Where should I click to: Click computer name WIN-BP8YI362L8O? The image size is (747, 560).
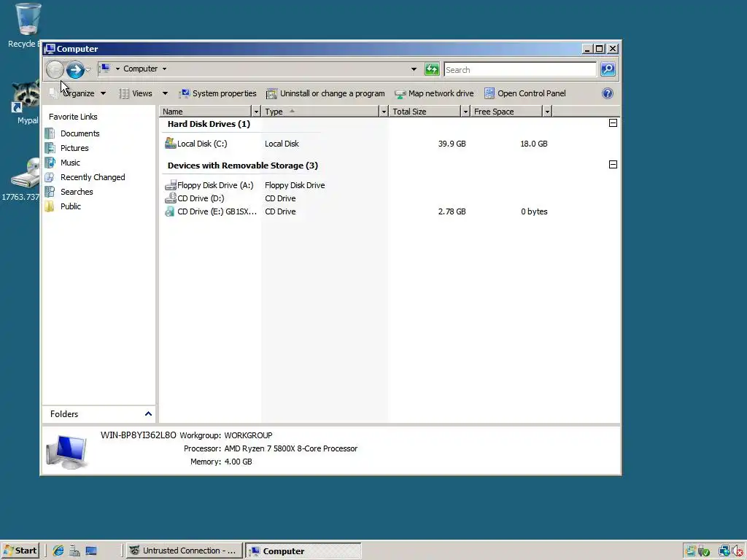[138, 435]
